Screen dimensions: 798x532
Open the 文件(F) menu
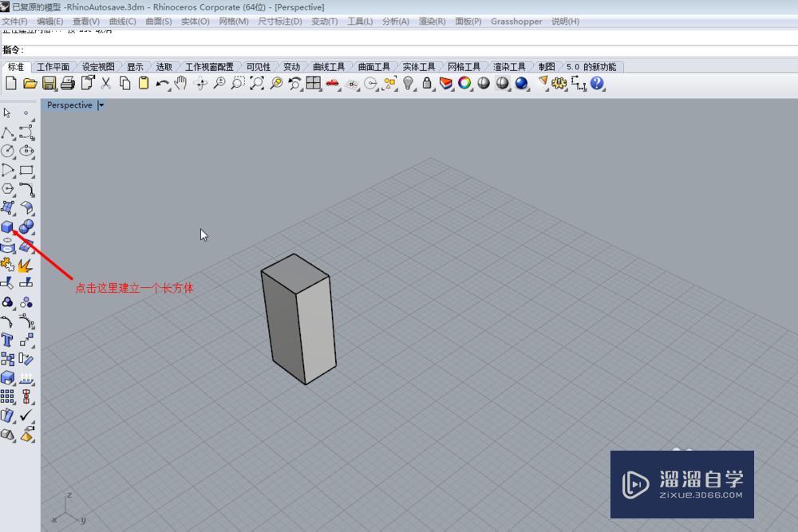pyautogui.click(x=14, y=22)
